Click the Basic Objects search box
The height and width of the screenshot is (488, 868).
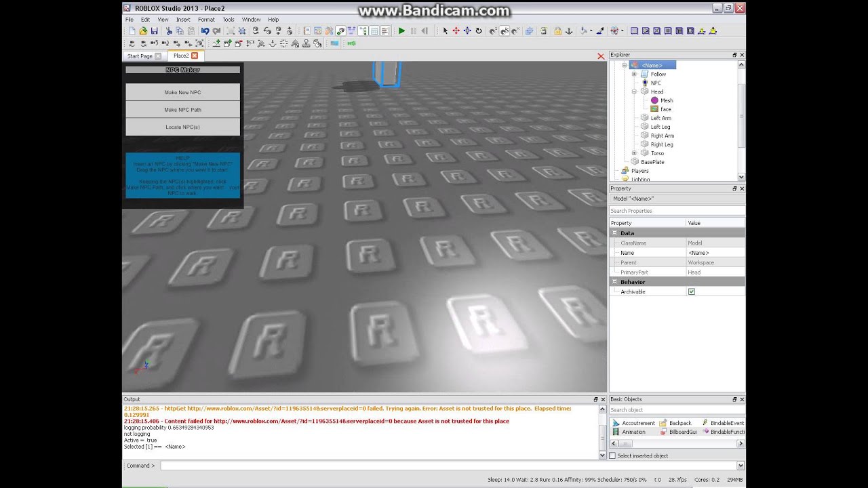[x=677, y=410]
